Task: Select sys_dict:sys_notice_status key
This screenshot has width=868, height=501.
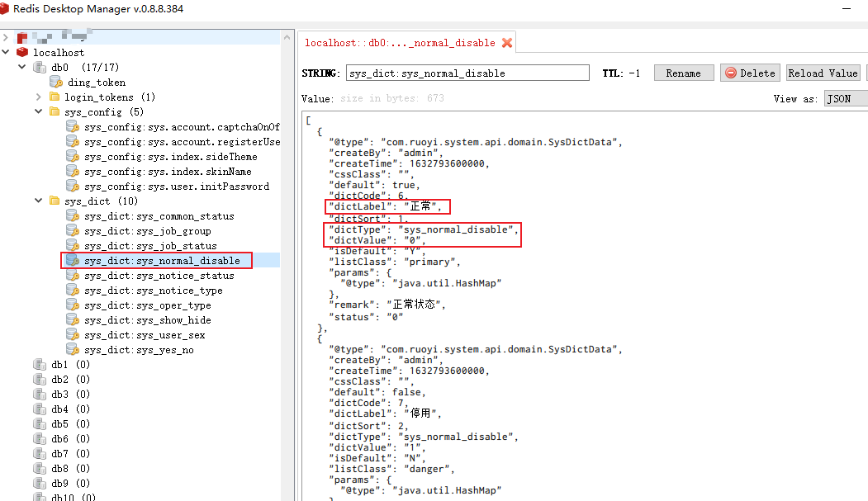Action: pos(159,276)
